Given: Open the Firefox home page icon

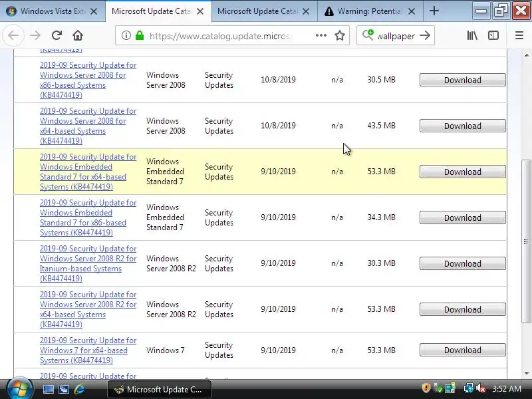Looking at the screenshot, I should click(x=78, y=35).
